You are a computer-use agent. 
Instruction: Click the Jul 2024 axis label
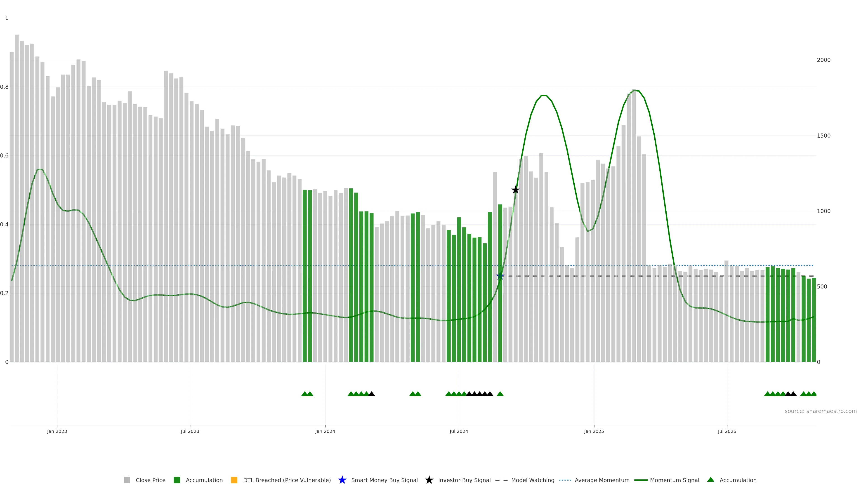point(459,431)
